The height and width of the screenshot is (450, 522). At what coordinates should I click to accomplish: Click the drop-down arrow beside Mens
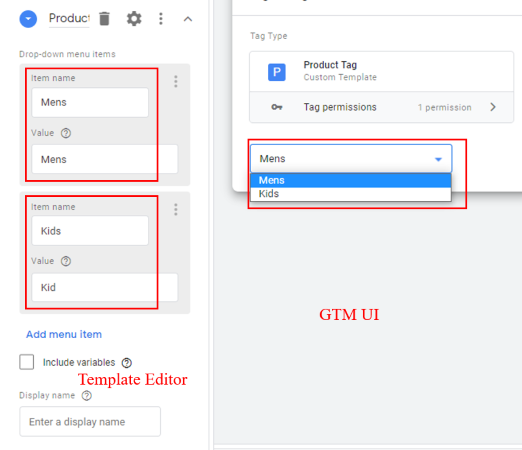coord(438,159)
